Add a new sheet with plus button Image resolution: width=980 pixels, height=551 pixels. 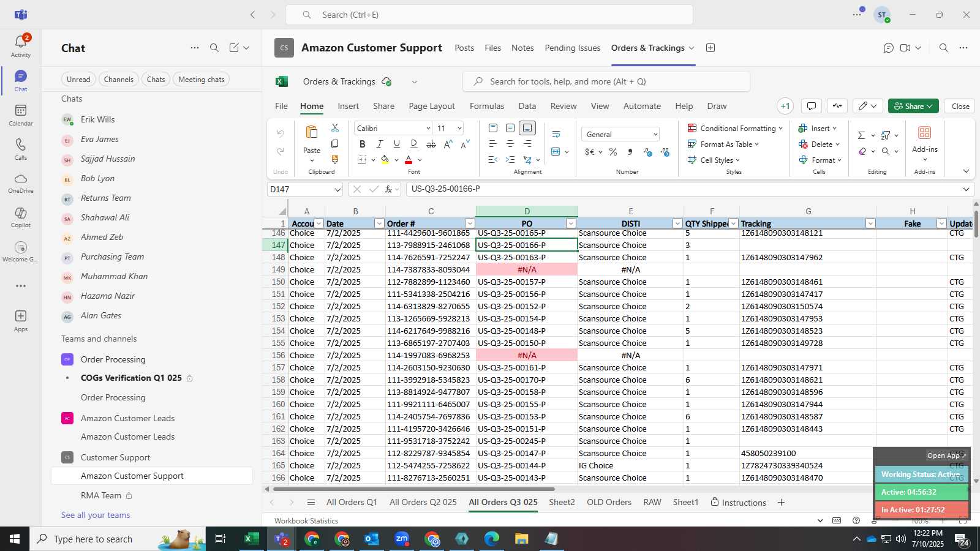pos(781,503)
